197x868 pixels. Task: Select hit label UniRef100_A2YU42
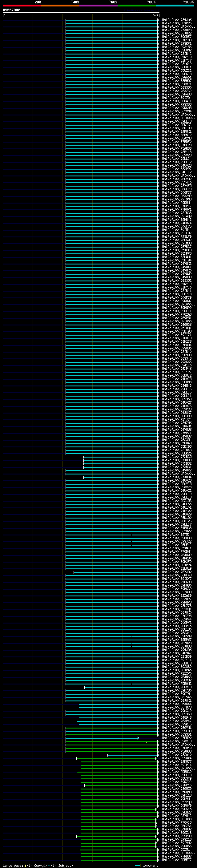point(177,816)
